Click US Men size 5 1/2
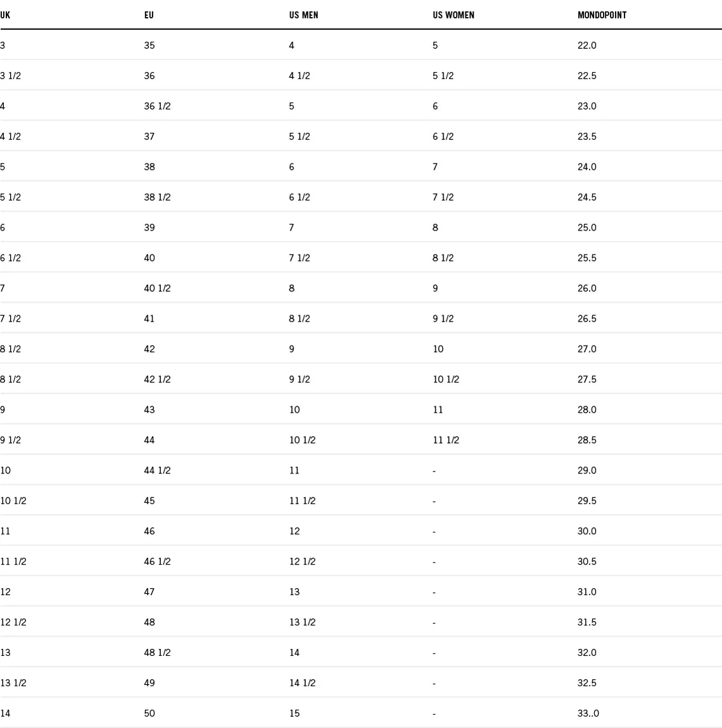The width and height of the screenshot is (722, 728). pyautogui.click(x=300, y=136)
